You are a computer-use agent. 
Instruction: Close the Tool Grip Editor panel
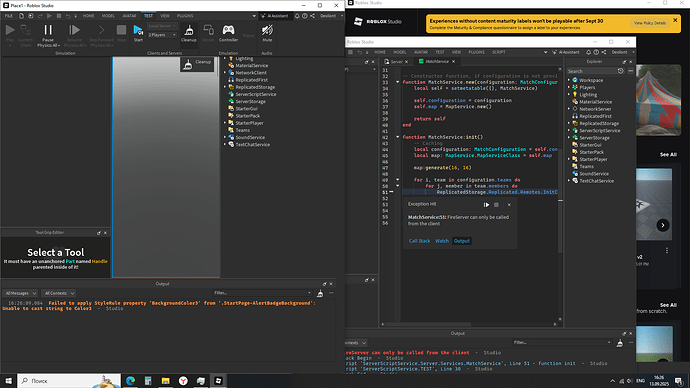click(105, 233)
